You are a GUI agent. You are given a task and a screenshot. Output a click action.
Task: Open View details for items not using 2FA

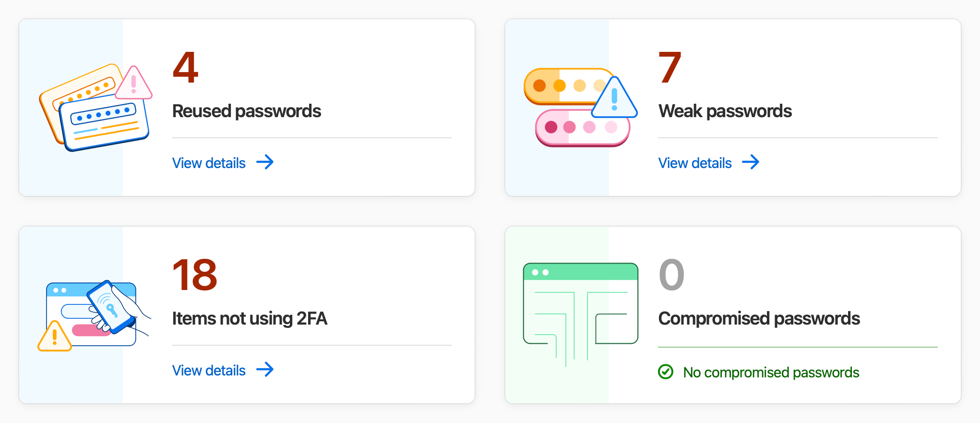pos(209,370)
